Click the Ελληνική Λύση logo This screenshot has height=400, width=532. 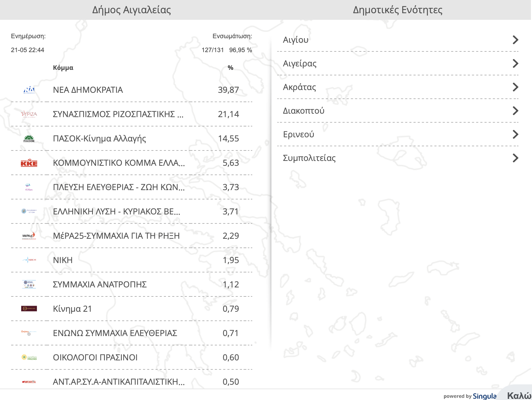tap(29, 211)
